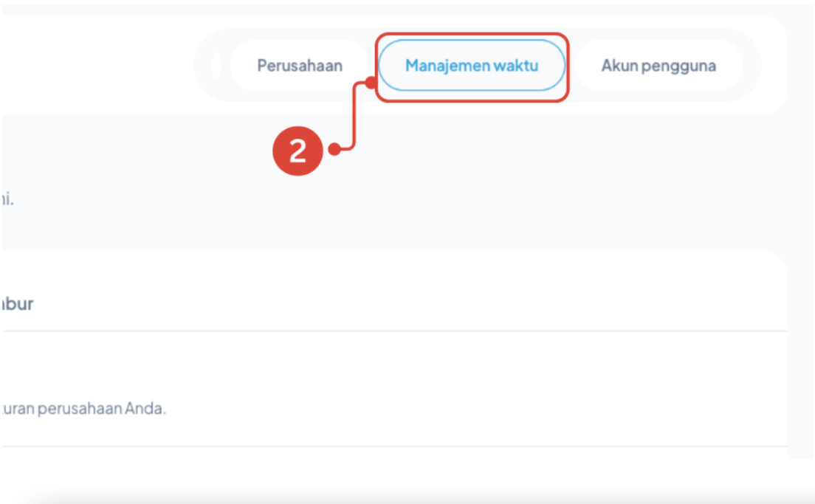Switch to the Akun pengguna tab
Screen dimensions: 815x504
click(x=658, y=66)
